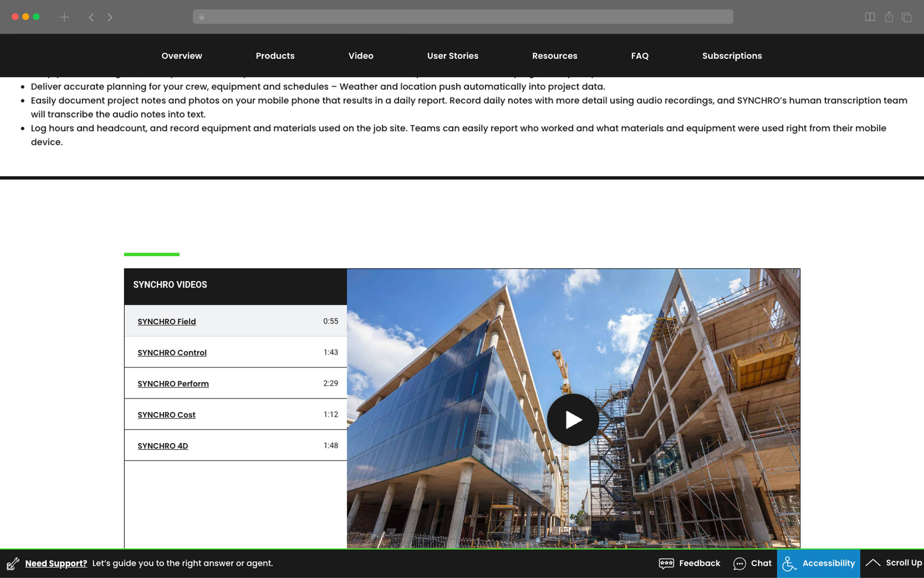Open the browser sidebar bookmarks icon
Image resolution: width=924 pixels, height=578 pixels.
point(869,17)
